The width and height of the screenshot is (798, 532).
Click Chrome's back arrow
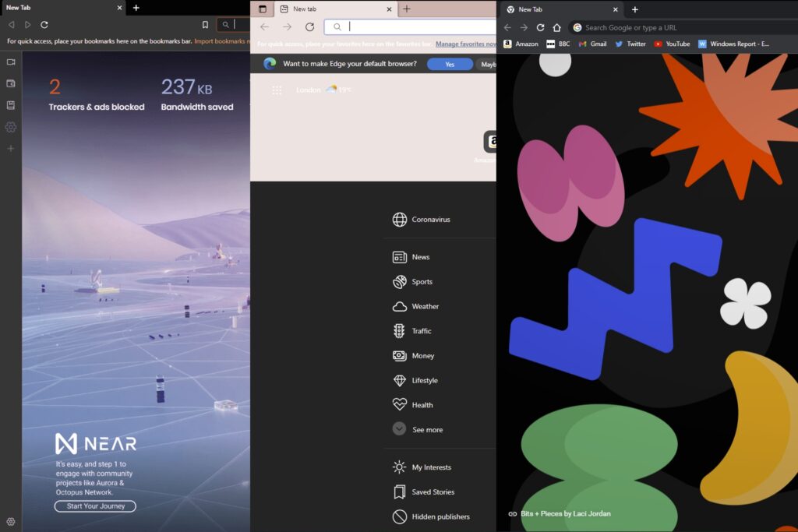(507, 27)
